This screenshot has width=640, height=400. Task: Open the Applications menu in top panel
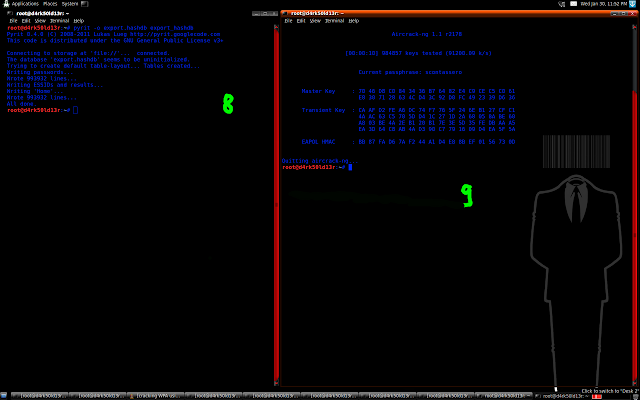point(25,4)
